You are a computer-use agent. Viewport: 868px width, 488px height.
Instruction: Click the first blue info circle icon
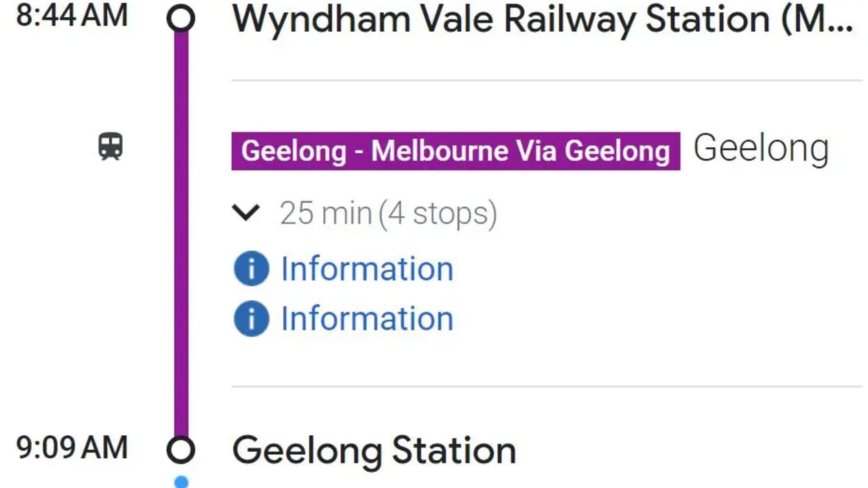(251, 268)
